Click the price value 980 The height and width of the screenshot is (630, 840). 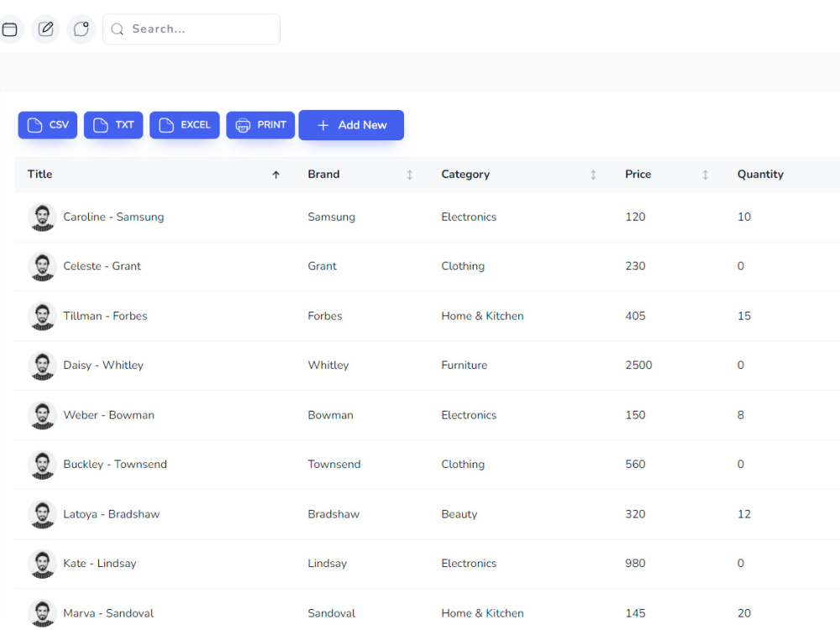pos(635,564)
